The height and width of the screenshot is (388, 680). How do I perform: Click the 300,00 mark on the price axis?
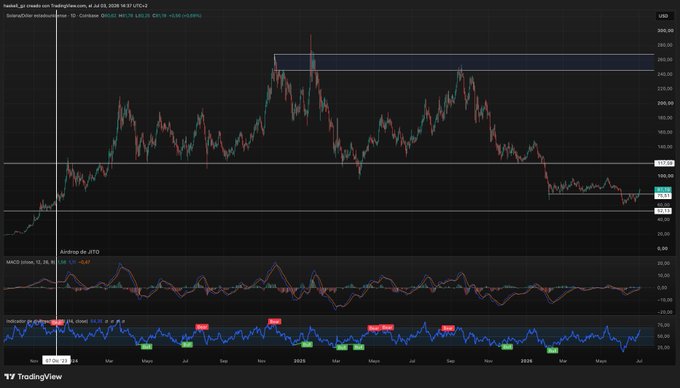tap(665, 31)
